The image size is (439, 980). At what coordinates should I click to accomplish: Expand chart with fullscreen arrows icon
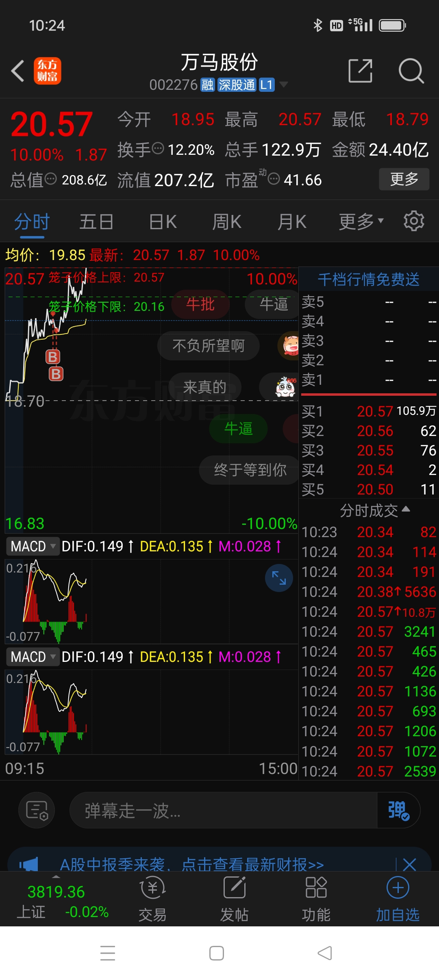[x=279, y=578]
